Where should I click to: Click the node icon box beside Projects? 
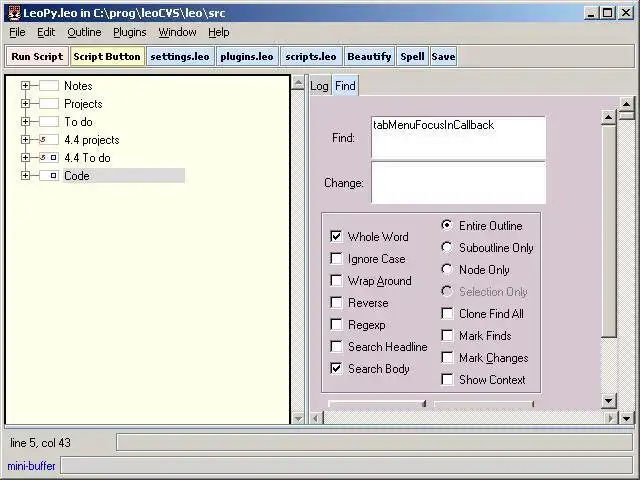pyautogui.click(x=49, y=104)
